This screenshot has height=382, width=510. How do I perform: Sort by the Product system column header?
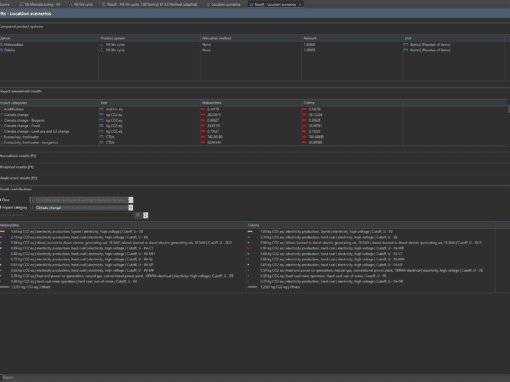pyautogui.click(x=149, y=38)
